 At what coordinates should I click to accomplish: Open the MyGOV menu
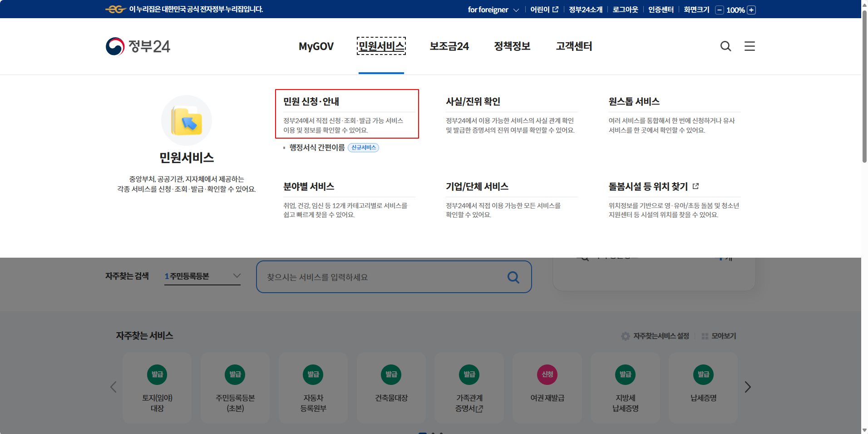(316, 46)
